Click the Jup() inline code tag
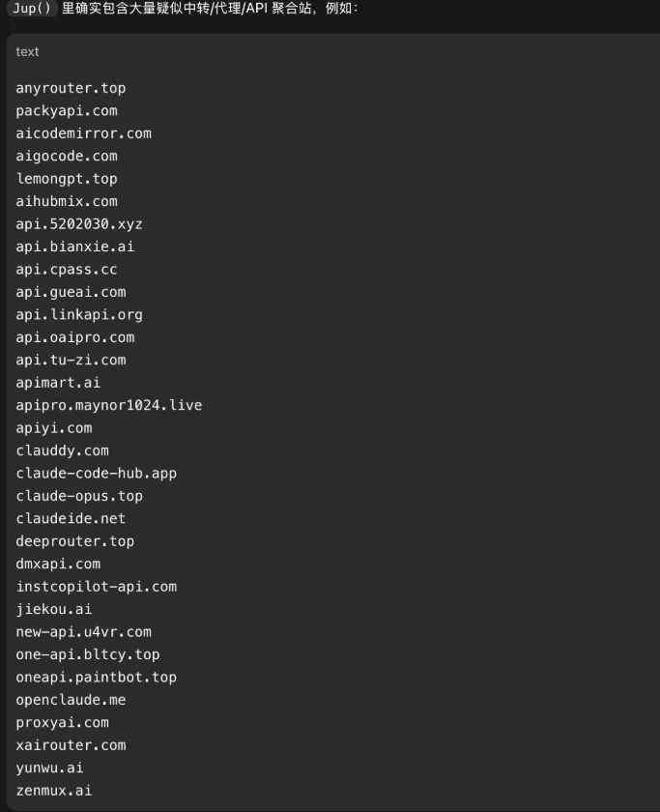The height and width of the screenshot is (812, 660). tap(32, 9)
